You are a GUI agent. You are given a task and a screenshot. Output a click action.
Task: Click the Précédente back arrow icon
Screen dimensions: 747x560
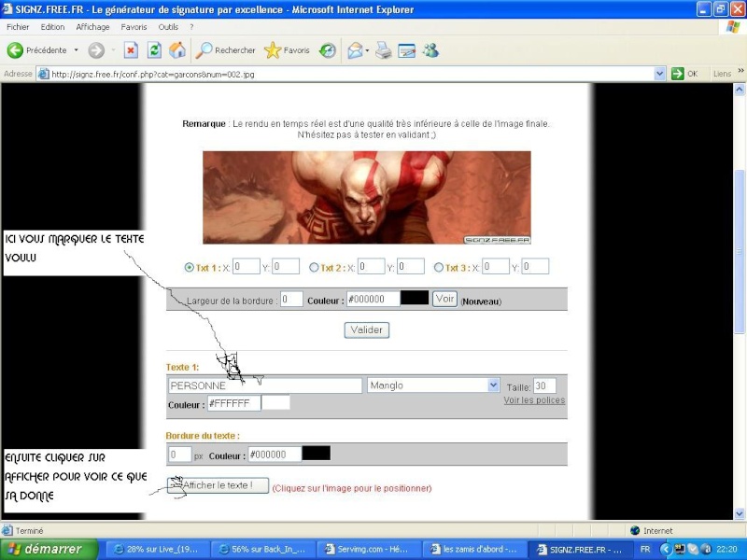tap(15, 50)
